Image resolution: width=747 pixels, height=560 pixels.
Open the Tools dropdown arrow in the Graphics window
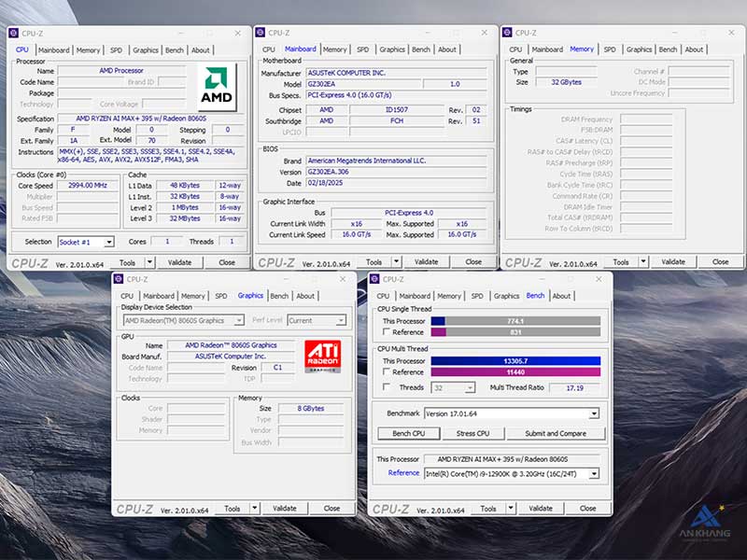tap(254, 508)
